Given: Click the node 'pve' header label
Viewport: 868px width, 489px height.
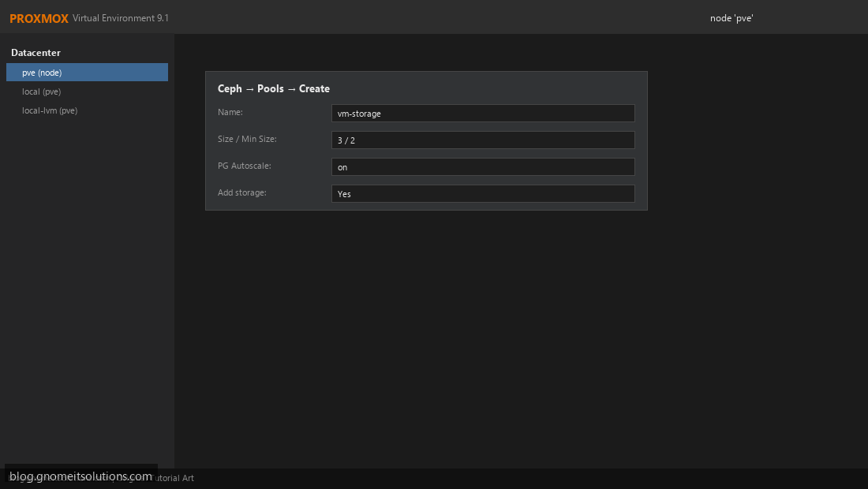Looking at the screenshot, I should tap(731, 18).
